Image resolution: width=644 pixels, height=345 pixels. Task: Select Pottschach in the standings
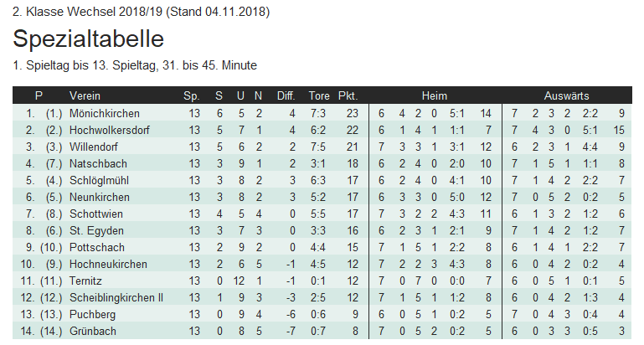(95, 247)
